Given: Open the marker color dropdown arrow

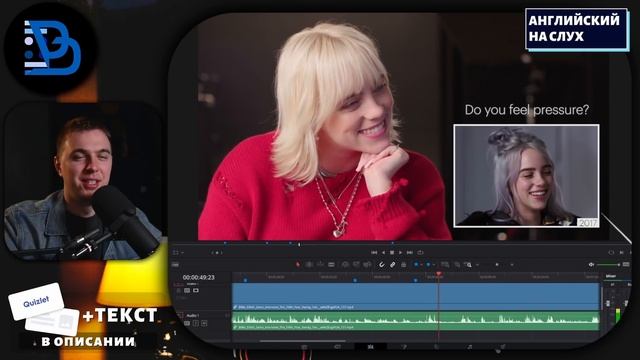Looking at the screenshot, I should click(433, 264).
